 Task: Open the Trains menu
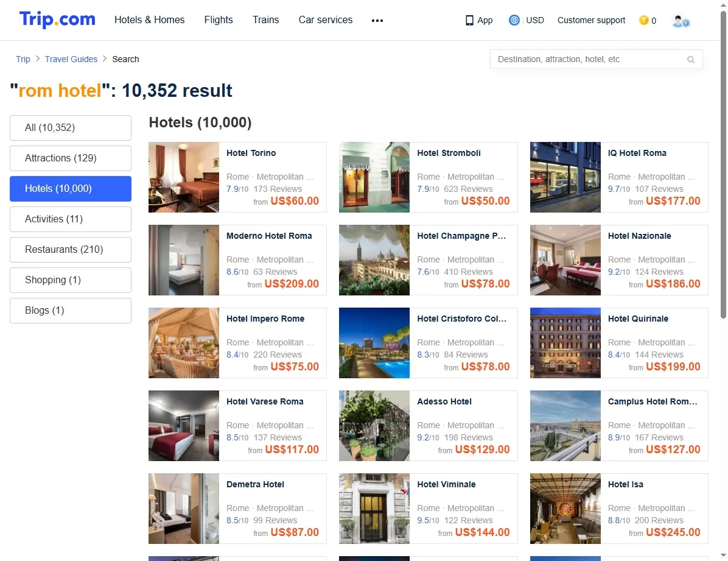[265, 20]
